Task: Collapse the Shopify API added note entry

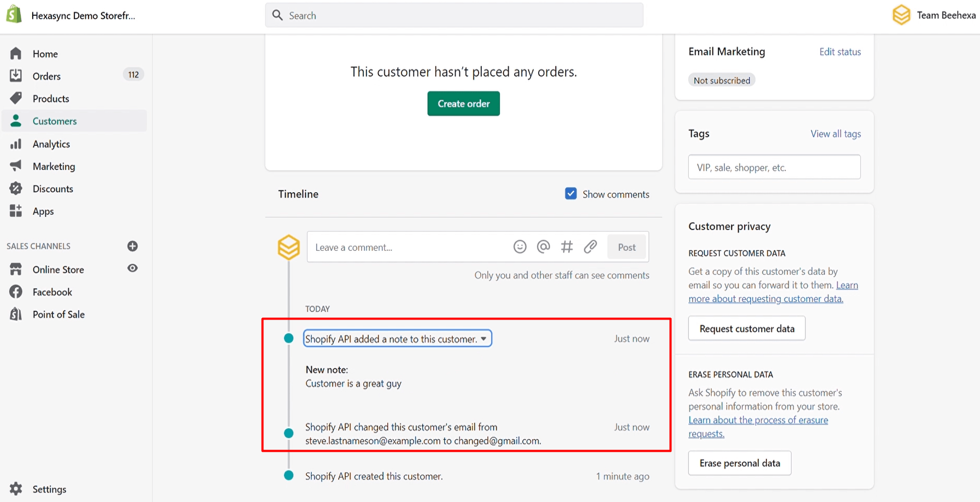Action: tap(398, 339)
